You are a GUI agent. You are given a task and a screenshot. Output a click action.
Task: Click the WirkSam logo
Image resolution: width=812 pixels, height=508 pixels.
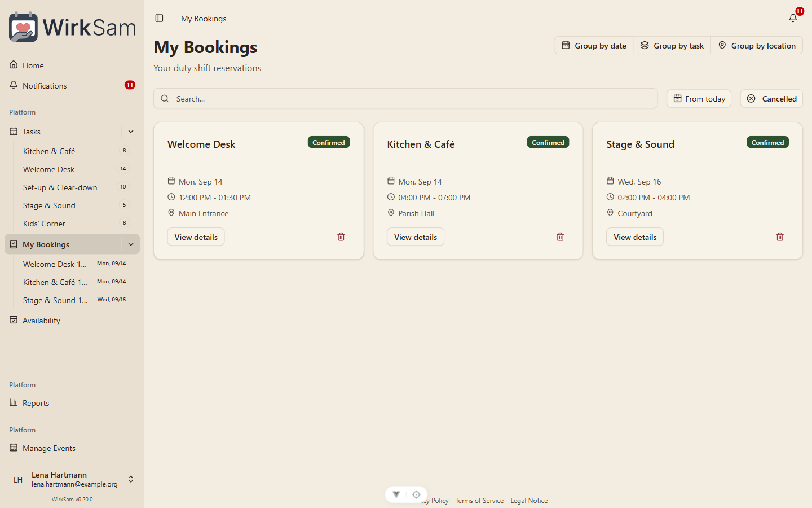click(72, 27)
